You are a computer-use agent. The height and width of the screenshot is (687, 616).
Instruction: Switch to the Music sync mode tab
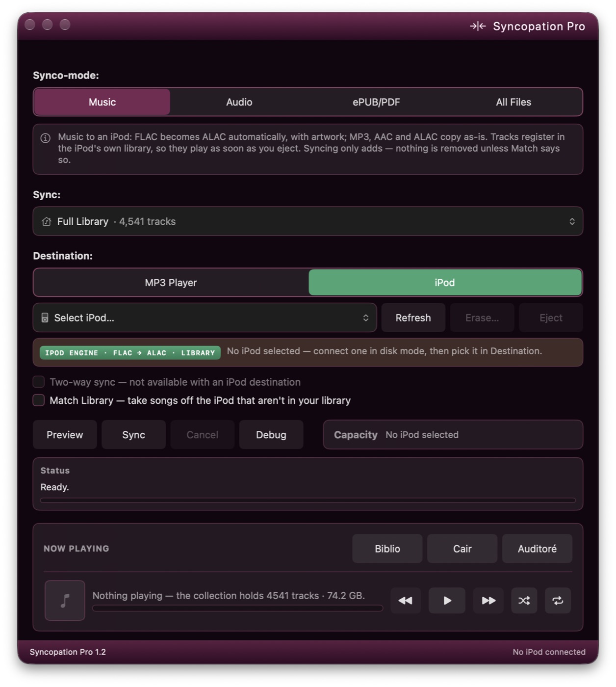click(102, 102)
